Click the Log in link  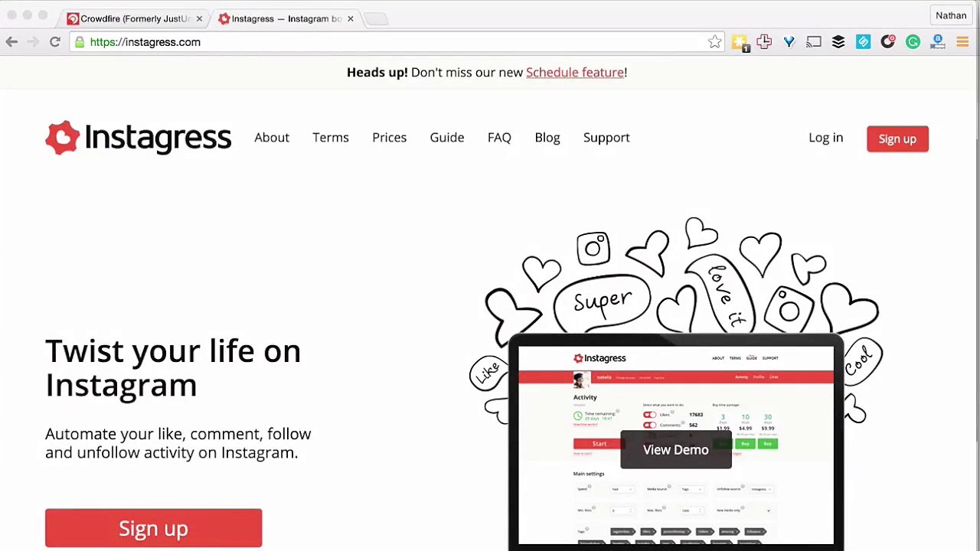pyautogui.click(x=825, y=138)
